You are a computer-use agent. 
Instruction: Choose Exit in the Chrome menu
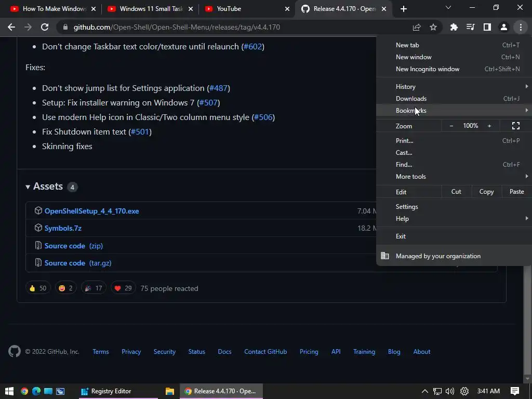point(454,236)
